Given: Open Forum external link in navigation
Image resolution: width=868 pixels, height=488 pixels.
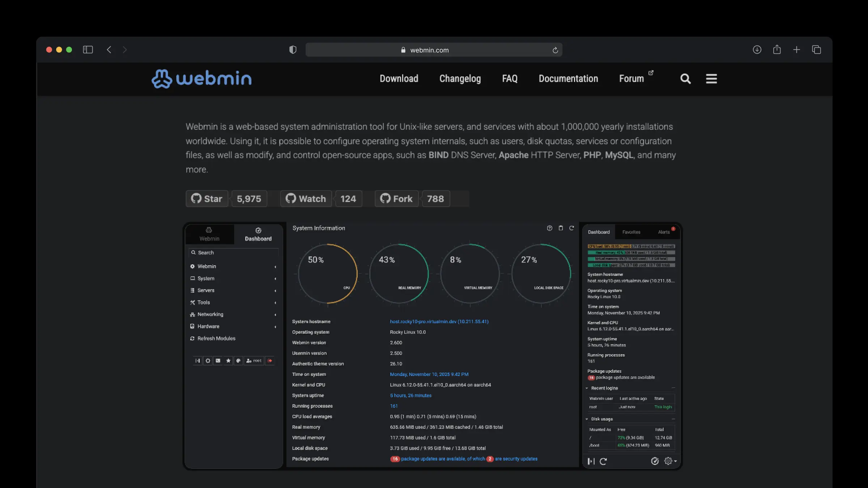Looking at the screenshot, I should [636, 78].
